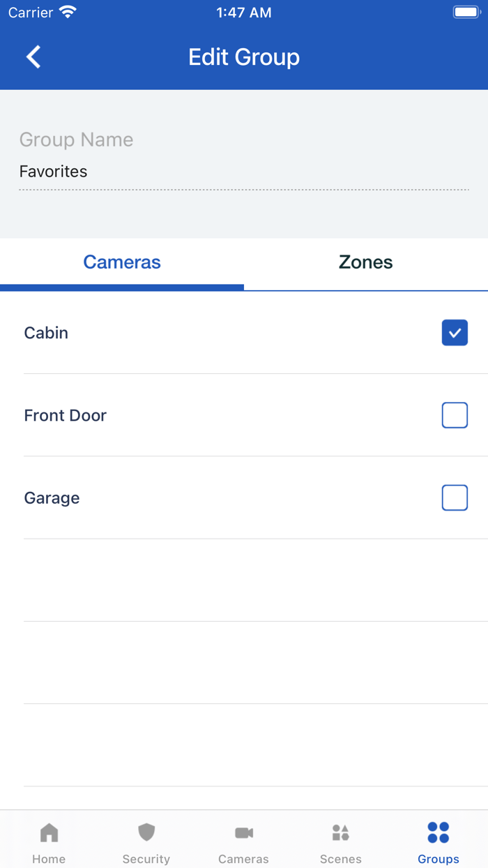Tap the Garage camera label
The image size is (488, 868).
pyautogui.click(x=52, y=497)
